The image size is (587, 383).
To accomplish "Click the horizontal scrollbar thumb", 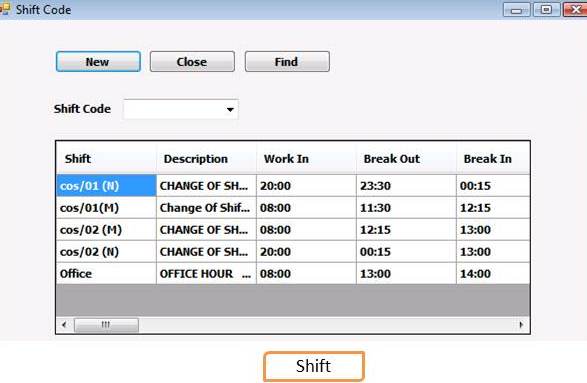I will click(x=106, y=325).
